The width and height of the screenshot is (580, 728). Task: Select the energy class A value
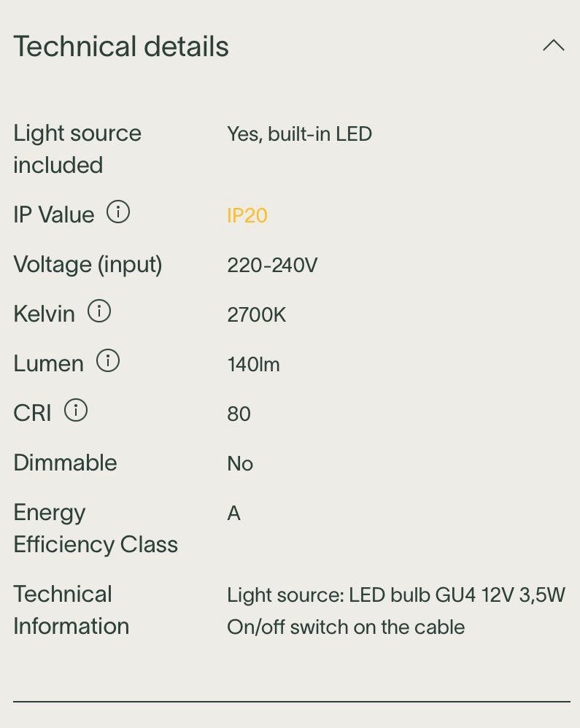233,514
